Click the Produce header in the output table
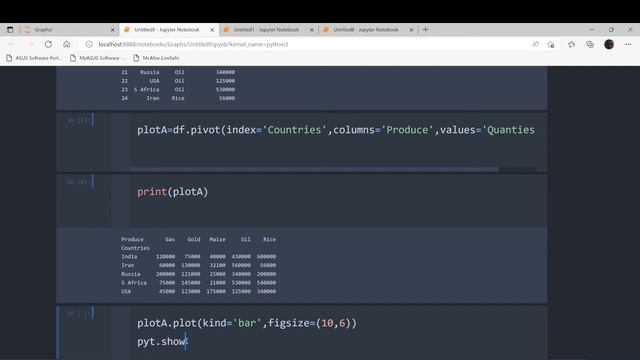Screen dimensions: 640x360 (x=132, y=240)
